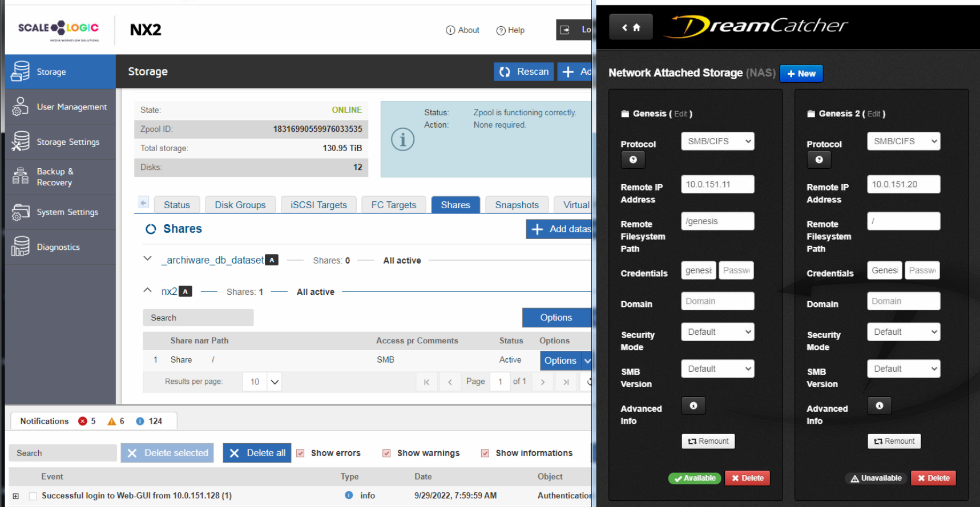Open System Settings in sidebar
The width and height of the screenshot is (980, 507).
pos(61,212)
